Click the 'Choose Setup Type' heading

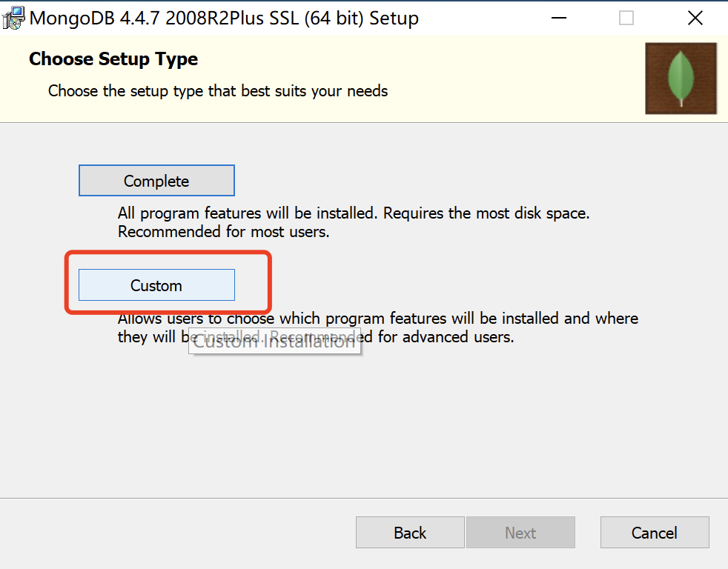pyautogui.click(x=113, y=59)
